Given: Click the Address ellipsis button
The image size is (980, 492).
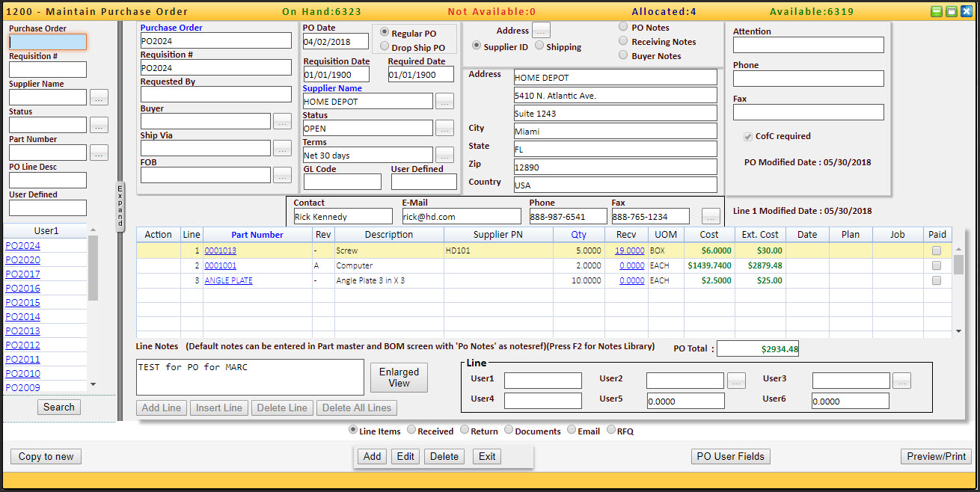Looking at the screenshot, I should point(541,31).
